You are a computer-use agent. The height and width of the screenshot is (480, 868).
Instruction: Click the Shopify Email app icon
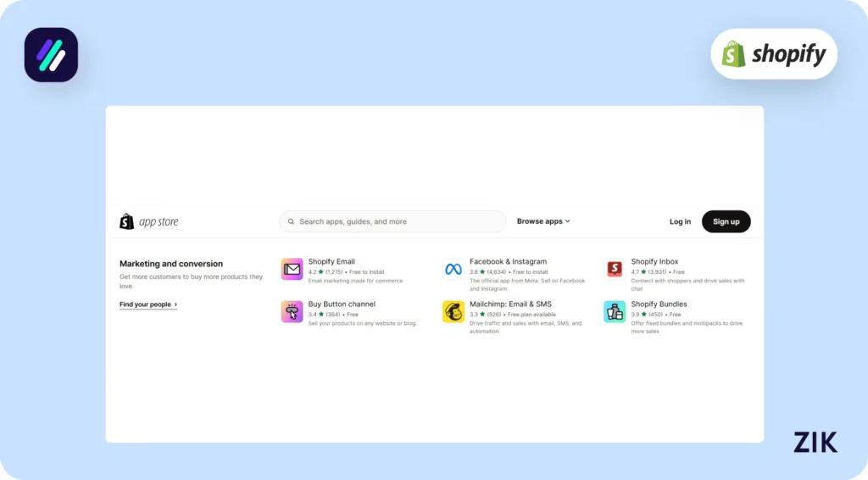292,270
